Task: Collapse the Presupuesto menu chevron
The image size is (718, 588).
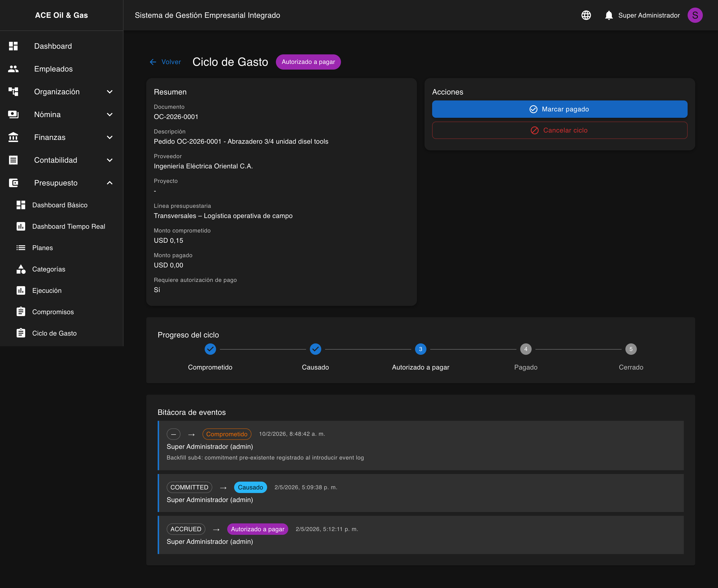Action: (x=110, y=183)
